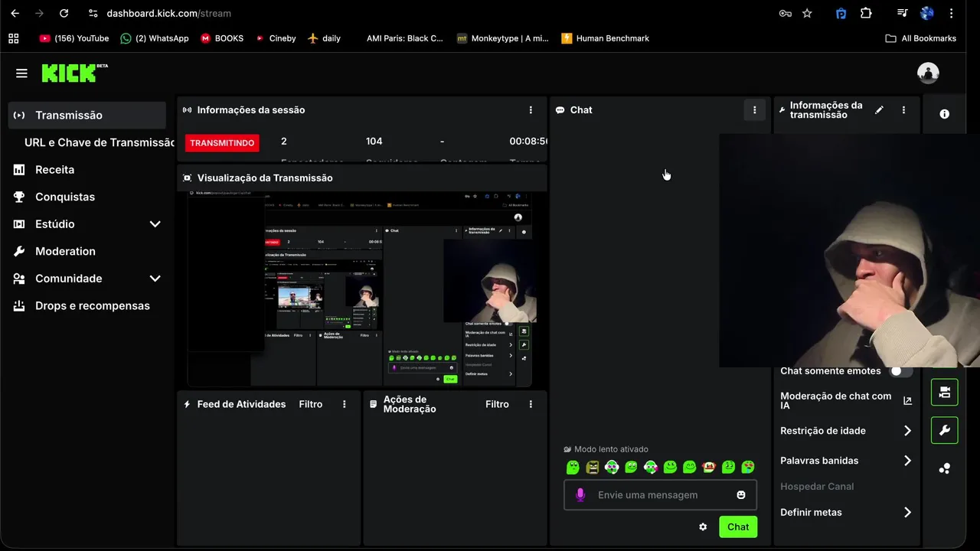Insert the angry olive-colored emote

point(593,467)
